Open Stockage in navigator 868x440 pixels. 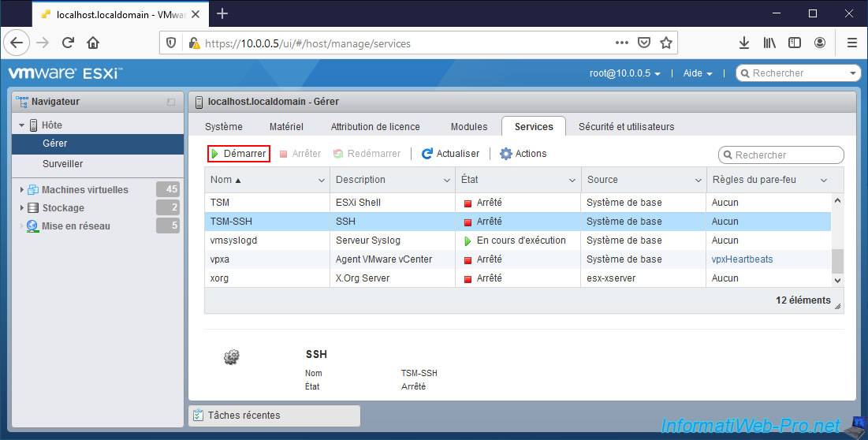pos(63,208)
